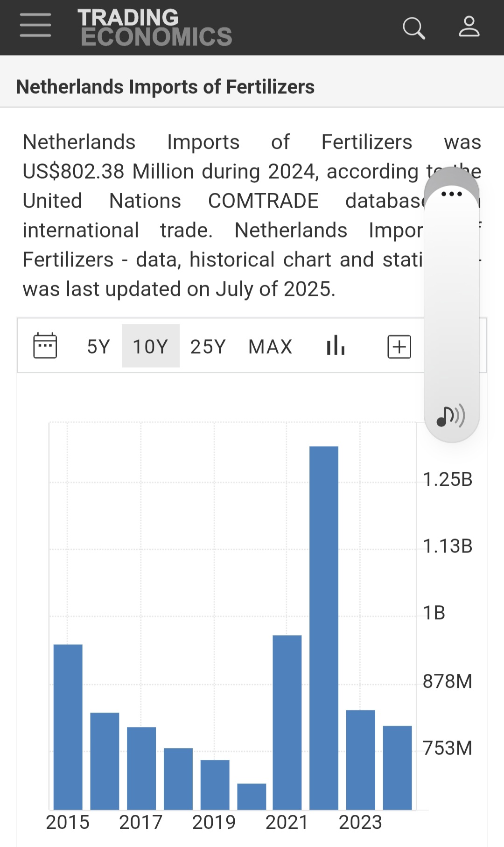
Task: Select the 5Y time range
Action: point(98,347)
